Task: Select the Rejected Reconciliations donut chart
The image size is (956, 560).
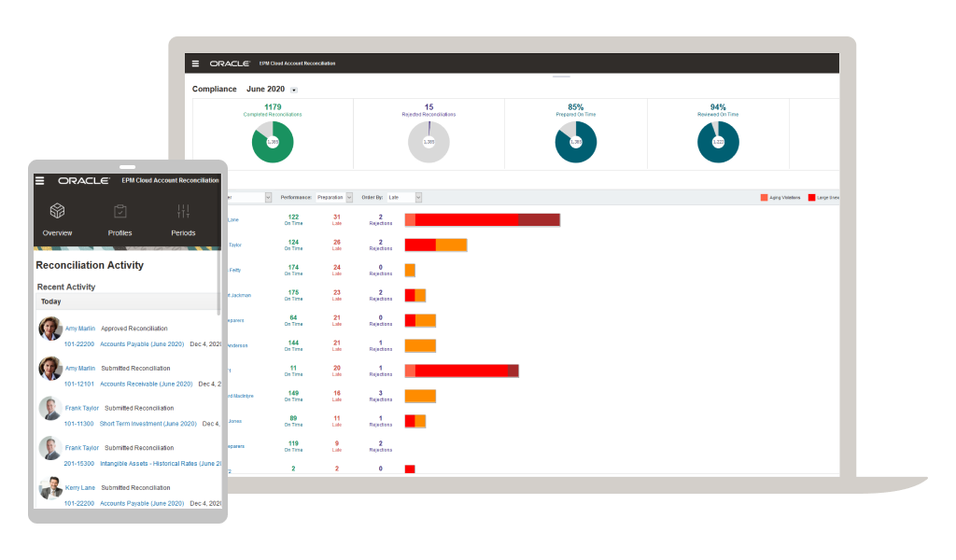Action: coord(429,142)
